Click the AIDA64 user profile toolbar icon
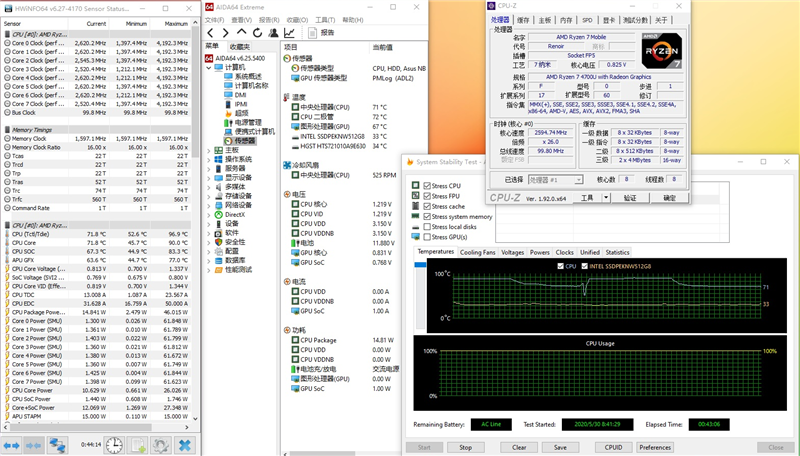The width and height of the screenshot is (800, 456). pyautogui.click(x=272, y=32)
